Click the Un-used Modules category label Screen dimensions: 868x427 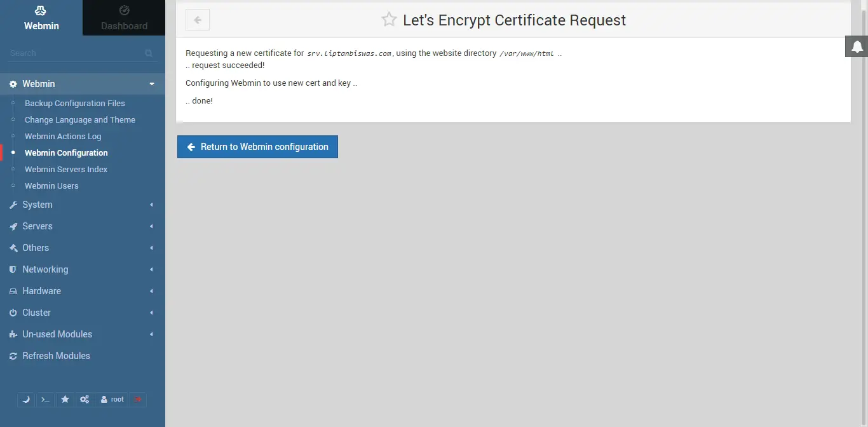(57, 334)
